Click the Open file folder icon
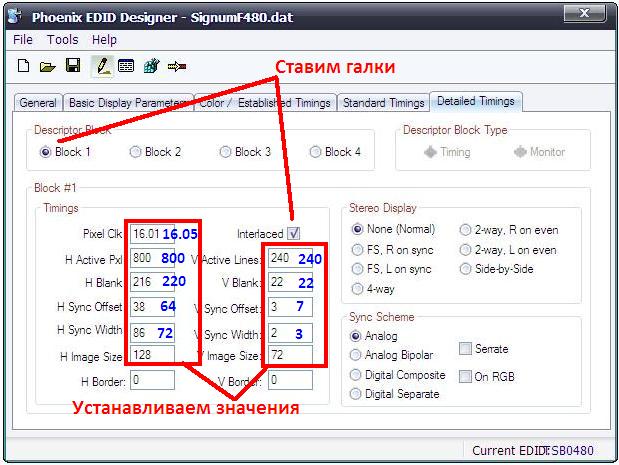619x465 pixels. pyautogui.click(x=47, y=67)
